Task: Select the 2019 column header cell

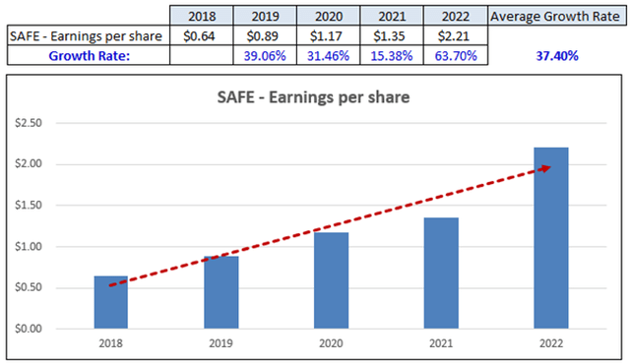Action: tap(265, 16)
